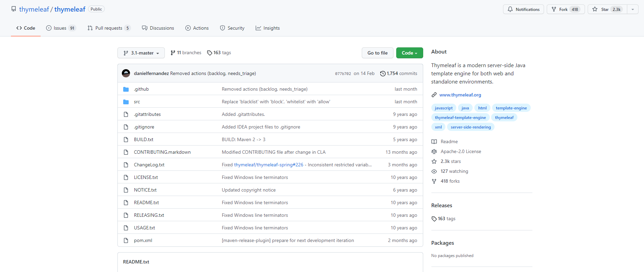
Task: Click the file icon for pom.xml
Action: click(x=126, y=241)
